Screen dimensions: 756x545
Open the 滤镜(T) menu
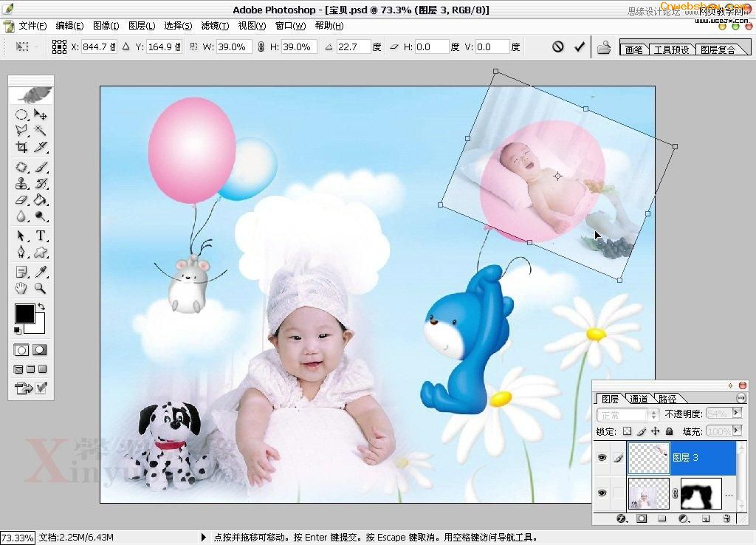coord(215,26)
